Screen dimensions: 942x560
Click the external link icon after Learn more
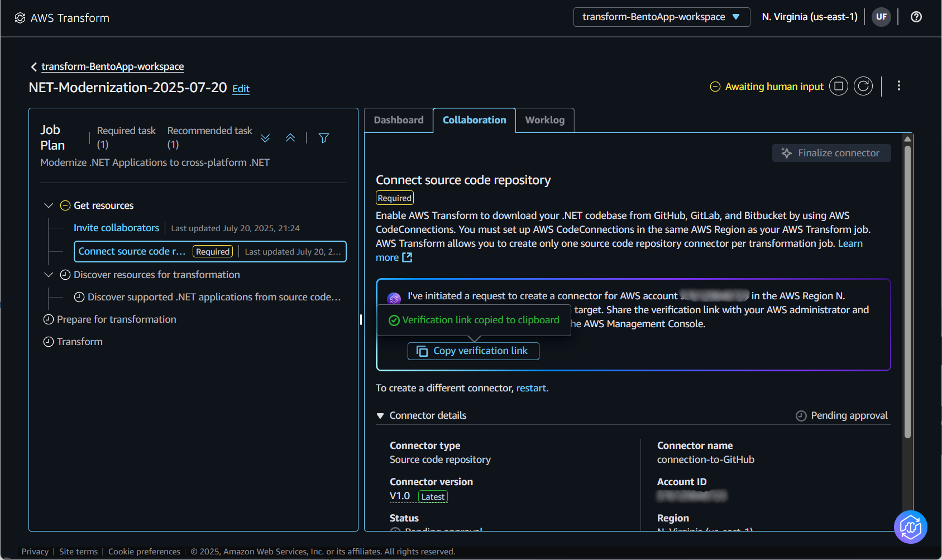click(x=408, y=257)
